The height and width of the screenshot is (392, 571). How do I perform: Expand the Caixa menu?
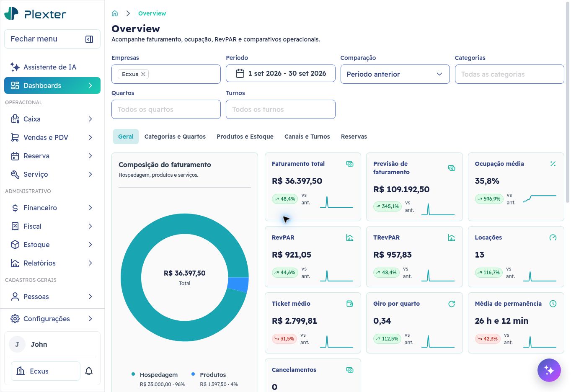[x=52, y=119]
